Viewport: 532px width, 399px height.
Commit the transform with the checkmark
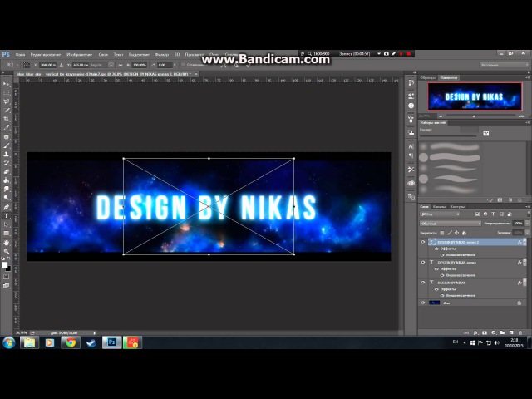(249, 65)
